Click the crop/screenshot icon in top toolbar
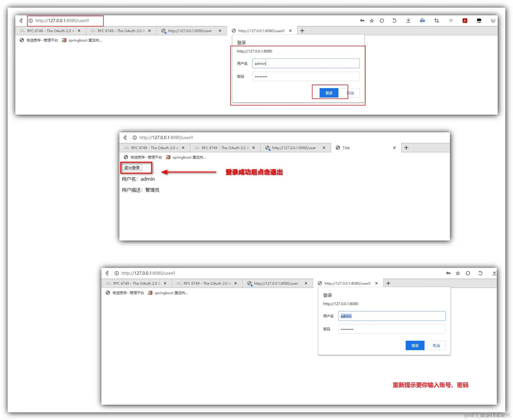This screenshot has height=420, width=513. coord(437,21)
